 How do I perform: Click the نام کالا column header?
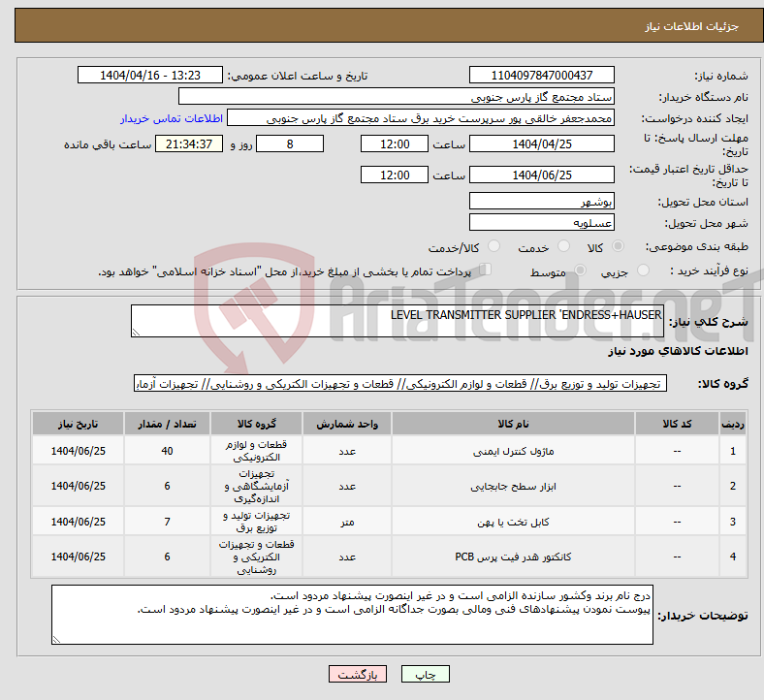(513, 424)
